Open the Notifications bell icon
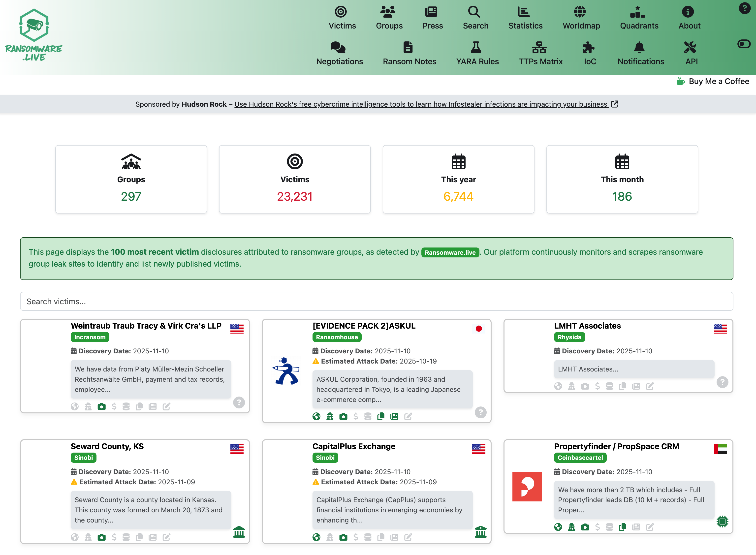 click(x=639, y=48)
